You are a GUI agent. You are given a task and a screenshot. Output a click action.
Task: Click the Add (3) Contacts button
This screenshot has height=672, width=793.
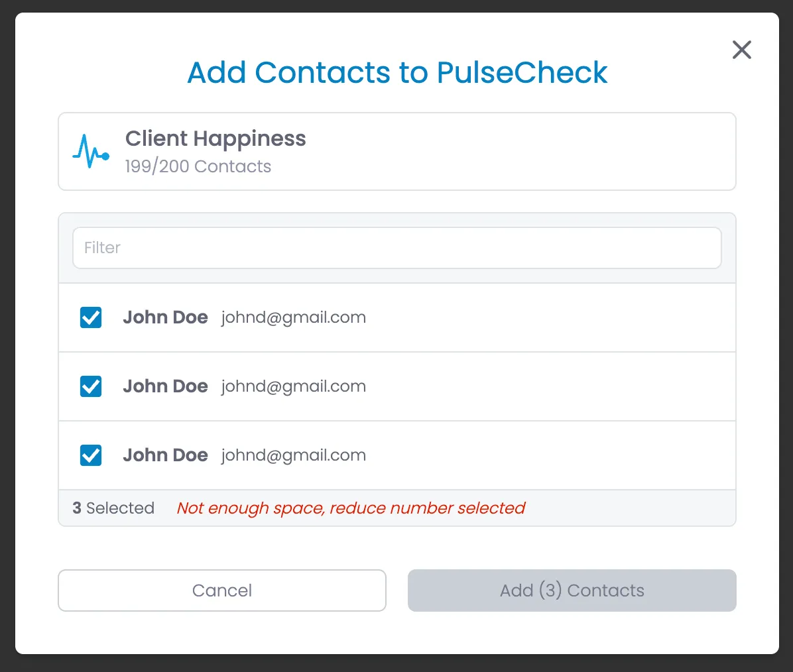click(572, 590)
